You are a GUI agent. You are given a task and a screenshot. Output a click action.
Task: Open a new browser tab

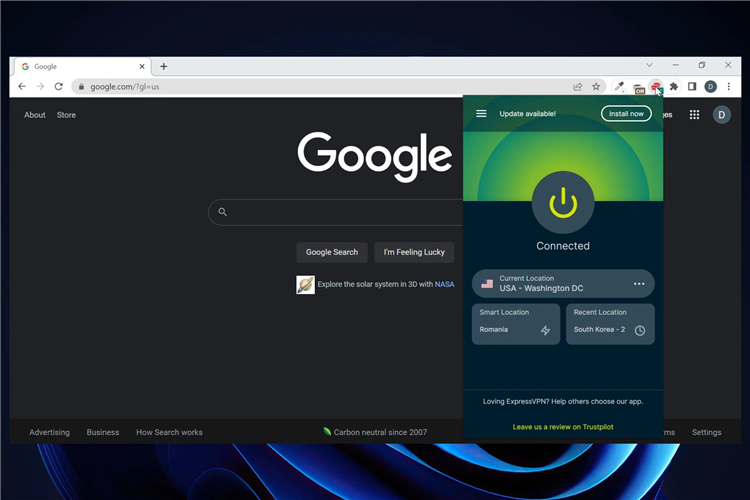tap(164, 67)
